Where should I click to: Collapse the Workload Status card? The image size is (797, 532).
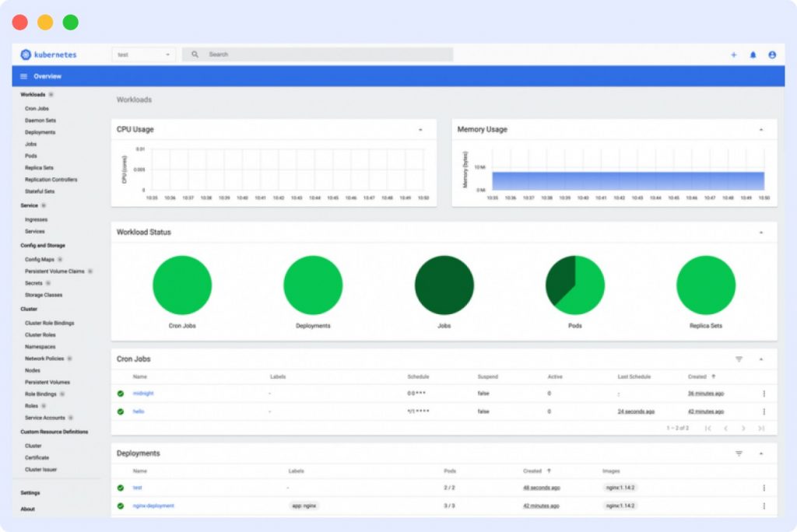point(762,232)
